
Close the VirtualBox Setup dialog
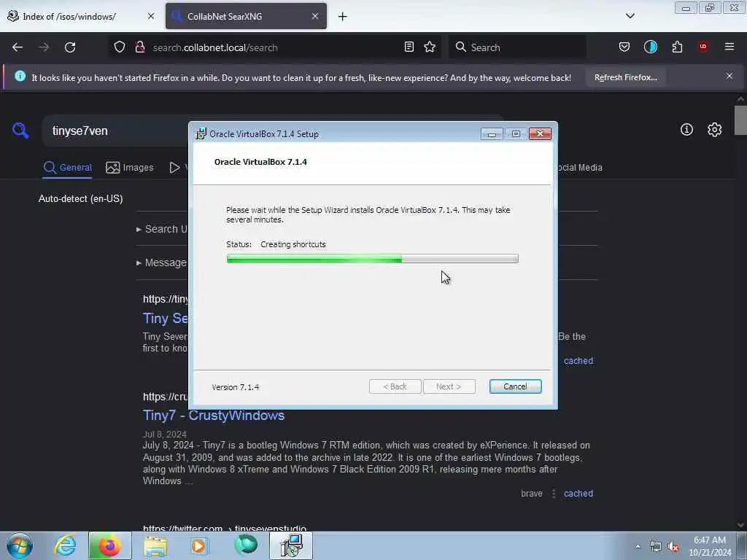click(540, 134)
